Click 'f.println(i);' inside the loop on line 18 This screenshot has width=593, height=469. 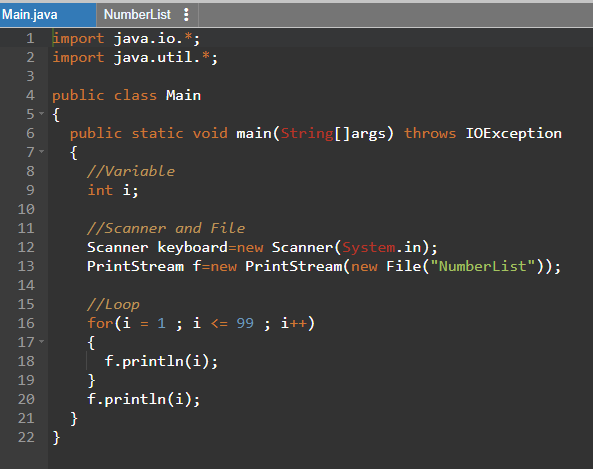click(x=161, y=361)
